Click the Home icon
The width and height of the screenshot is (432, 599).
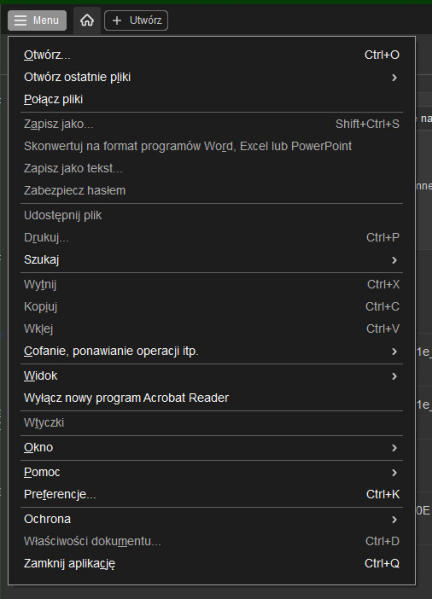87,20
